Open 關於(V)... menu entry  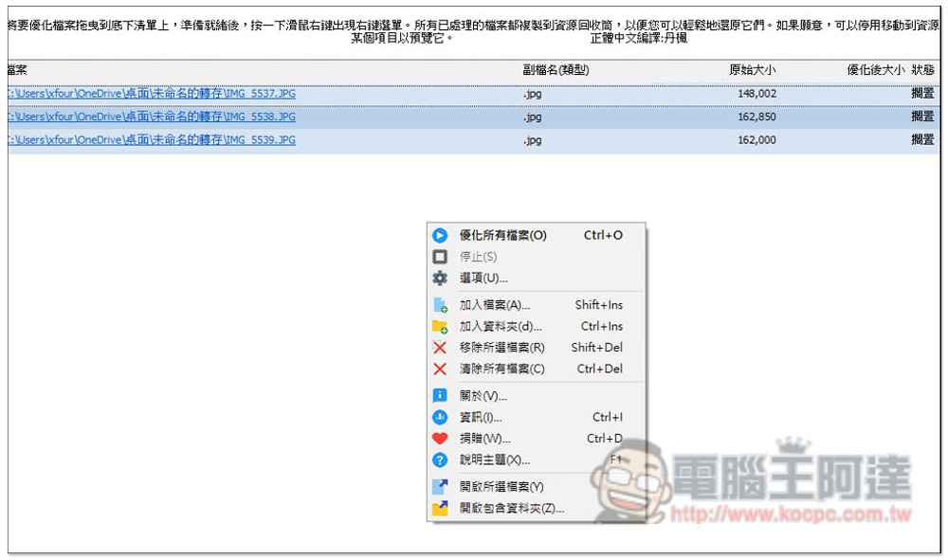click(537, 396)
